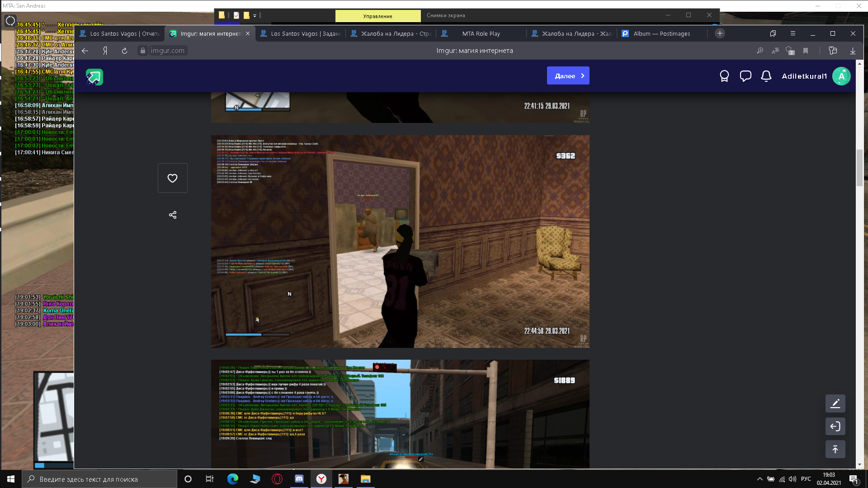Open the password manager key icon
This screenshot has height=488, width=868.
(x=833, y=51)
